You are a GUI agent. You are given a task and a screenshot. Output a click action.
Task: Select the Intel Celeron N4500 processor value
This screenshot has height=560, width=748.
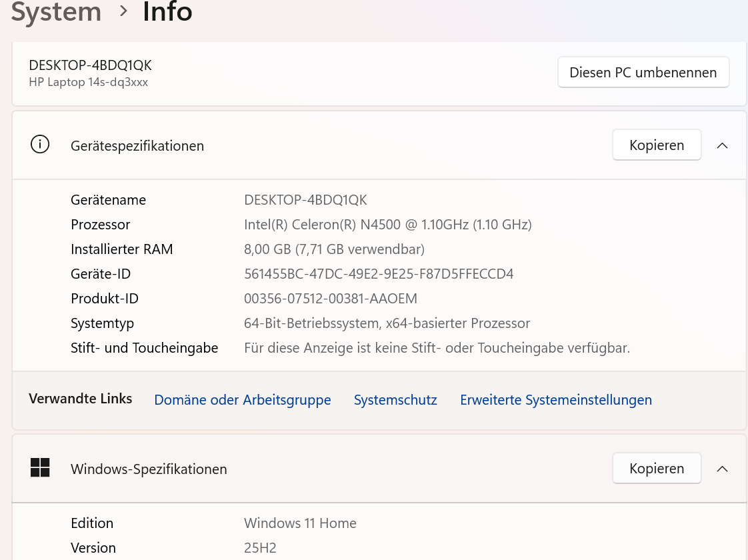[388, 225]
